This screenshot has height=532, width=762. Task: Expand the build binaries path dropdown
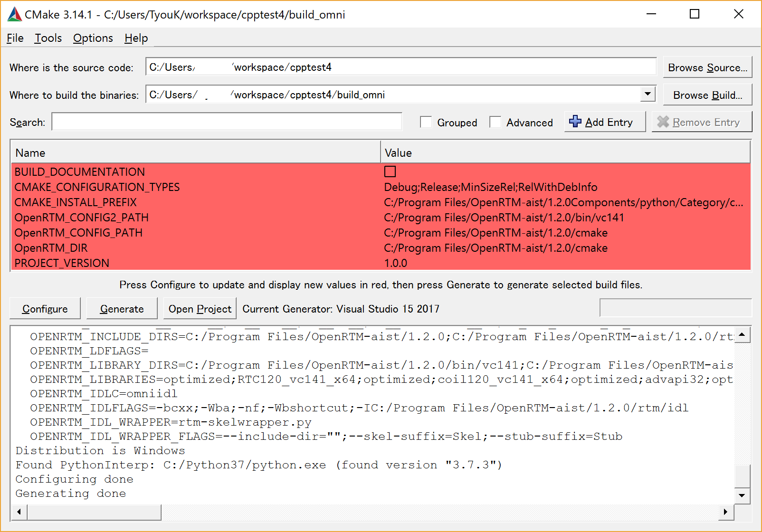648,94
